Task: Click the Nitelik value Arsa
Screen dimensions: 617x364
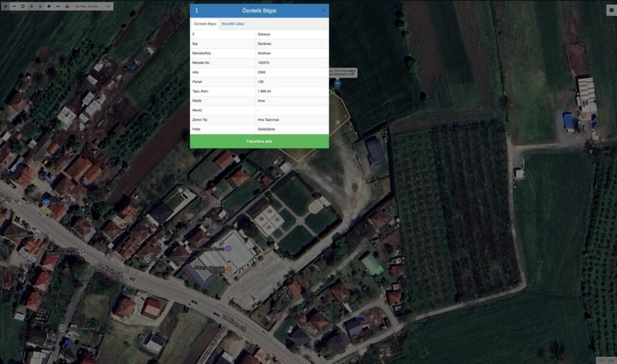Action: pyautogui.click(x=261, y=101)
